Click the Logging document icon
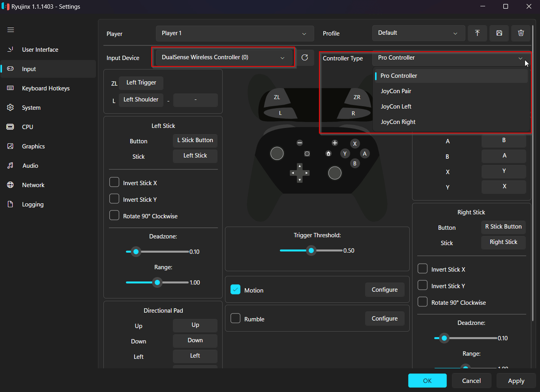This screenshot has height=392, width=540. click(11, 204)
